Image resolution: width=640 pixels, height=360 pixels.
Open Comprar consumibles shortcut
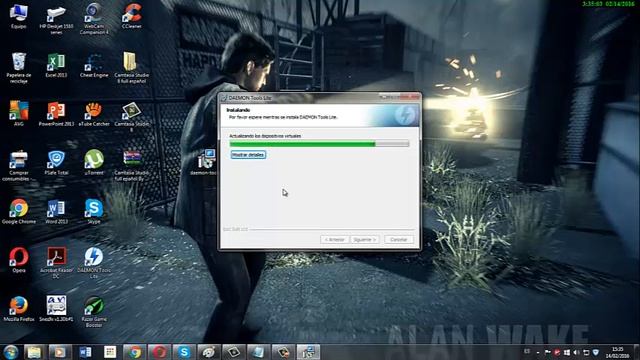pyautogui.click(x=18, y=166)
